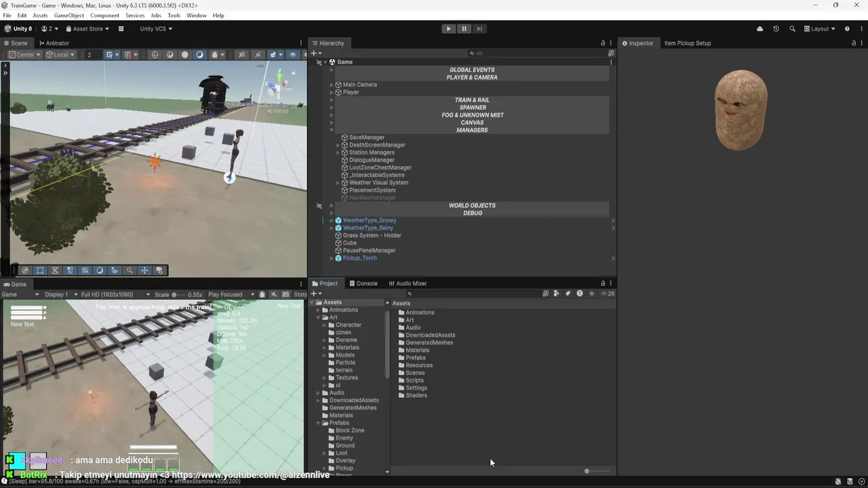Open Pickup_Torch prefab arrow in Hierarchy
Image resolution: width=868 pixels, height=488 pixels.
[x=613, y=258]
